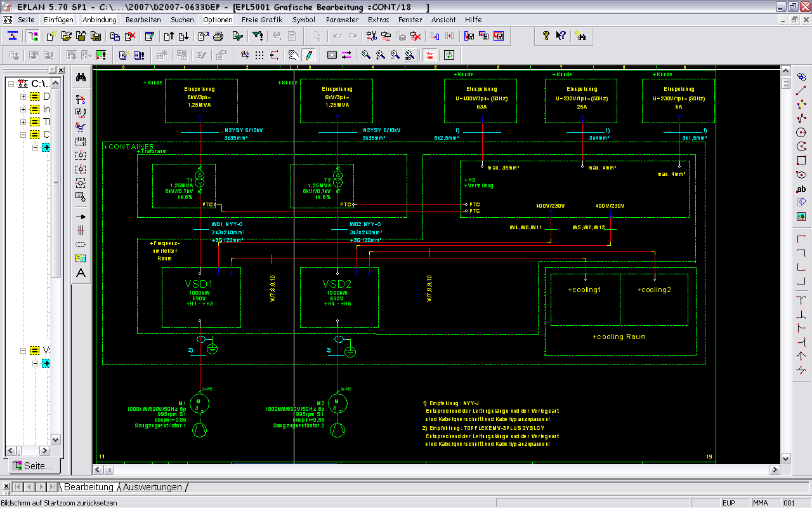Expand the 'In' folder tree node
Screen dimensions: 812x508
coord(23,109)
